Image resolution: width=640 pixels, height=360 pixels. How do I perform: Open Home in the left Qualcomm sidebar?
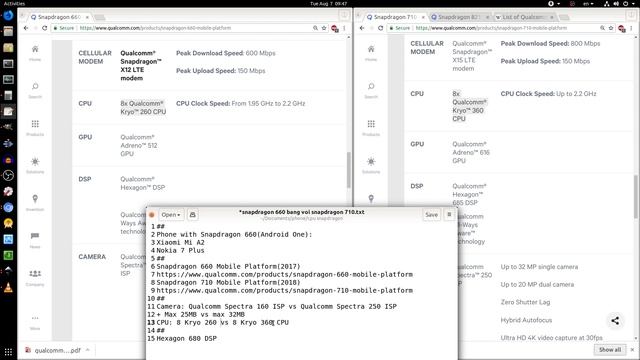35,53
